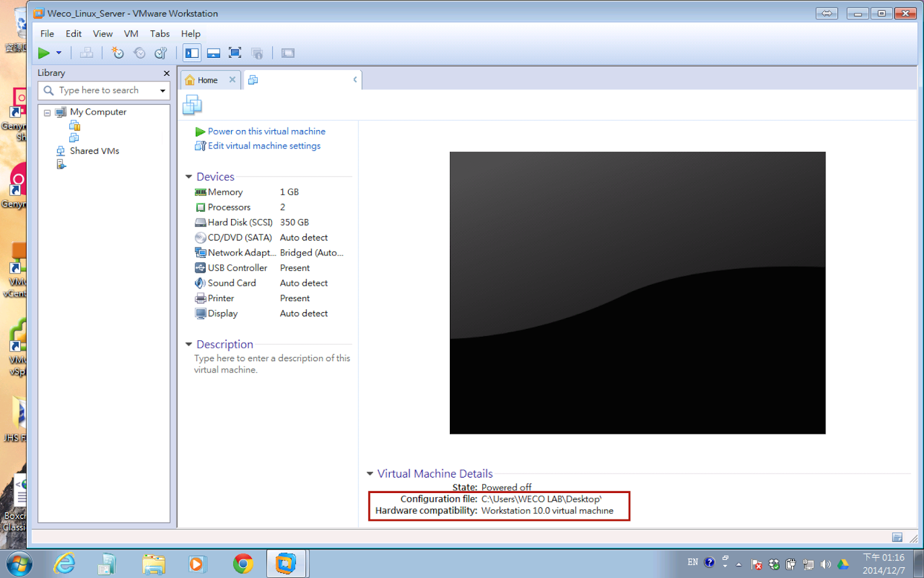Screen dimensions: 924x578
Task: Click the green Power On toolbar button
Action: (x=44, y=53)
